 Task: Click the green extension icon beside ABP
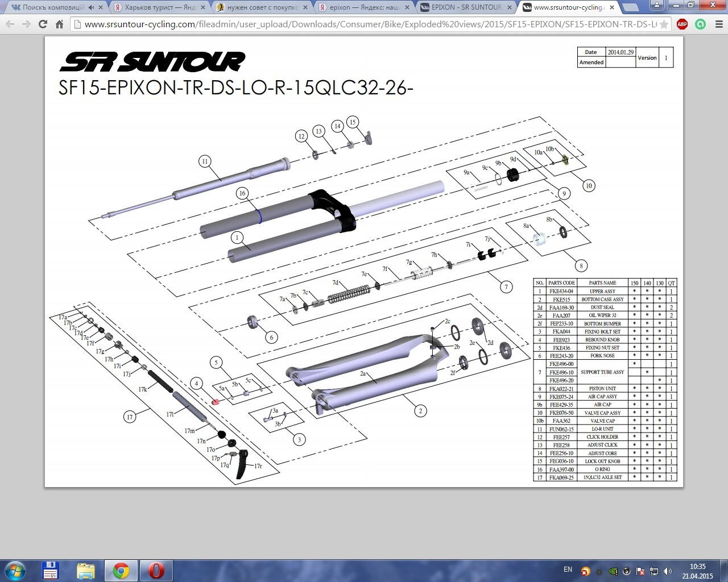700,24
